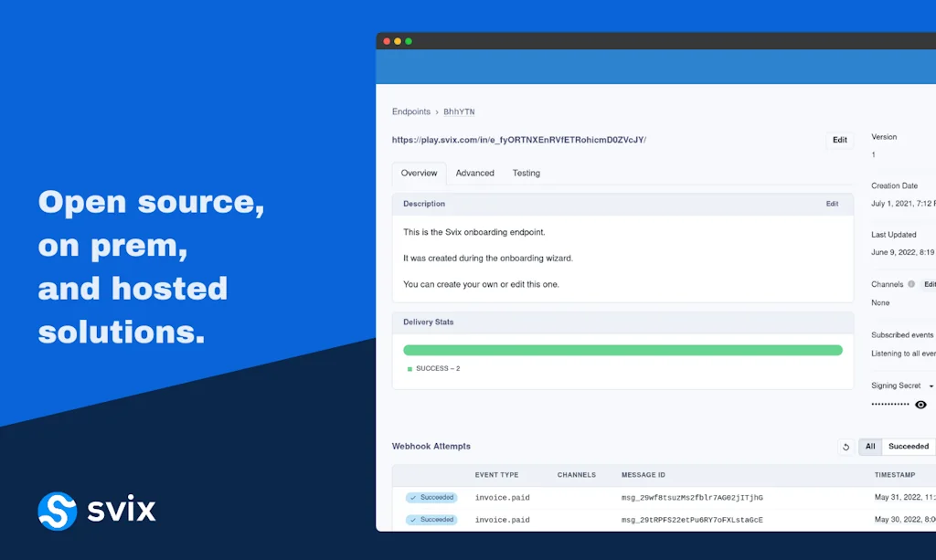Image resolution: width=936 pixels, height=560 pixels.
Task: Reveal signing secret with eye icon
Action: (920, 405)
